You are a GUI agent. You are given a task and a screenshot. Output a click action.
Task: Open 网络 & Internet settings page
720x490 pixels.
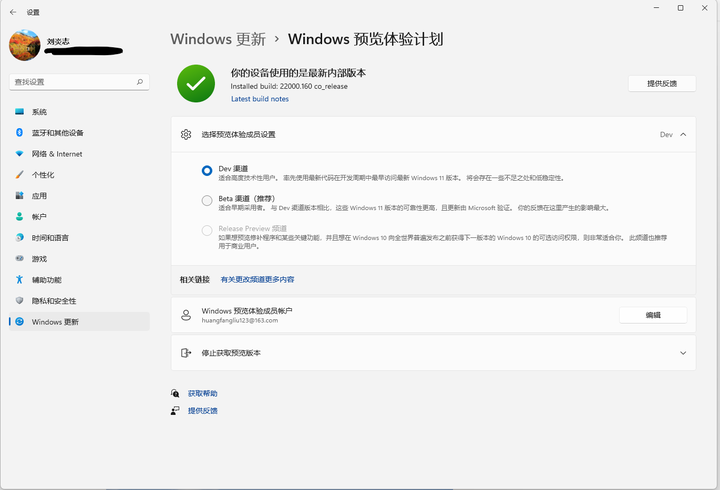(x=79, y=154)
